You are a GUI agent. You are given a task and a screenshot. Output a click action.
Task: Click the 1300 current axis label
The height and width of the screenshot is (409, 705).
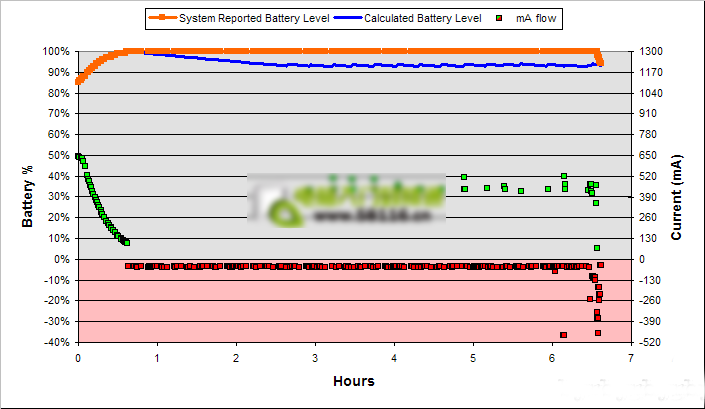pos(651,51)
